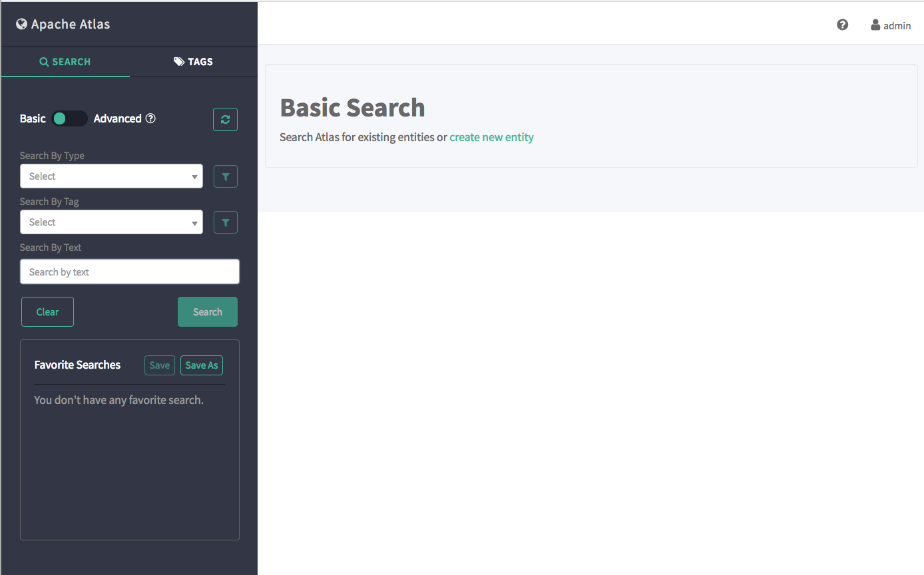Toggle the Basic/Advanced search switch
The height and width of the screenshot is (575, 924).
point(69,118)
